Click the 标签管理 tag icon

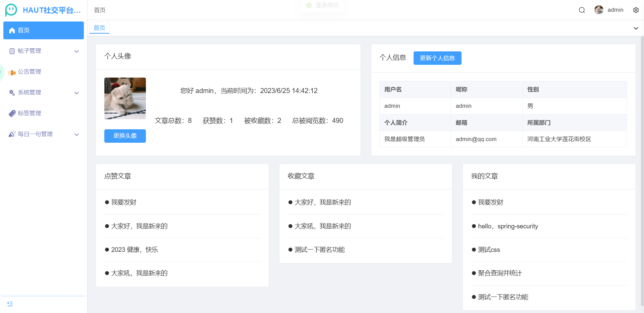[12, 113]
